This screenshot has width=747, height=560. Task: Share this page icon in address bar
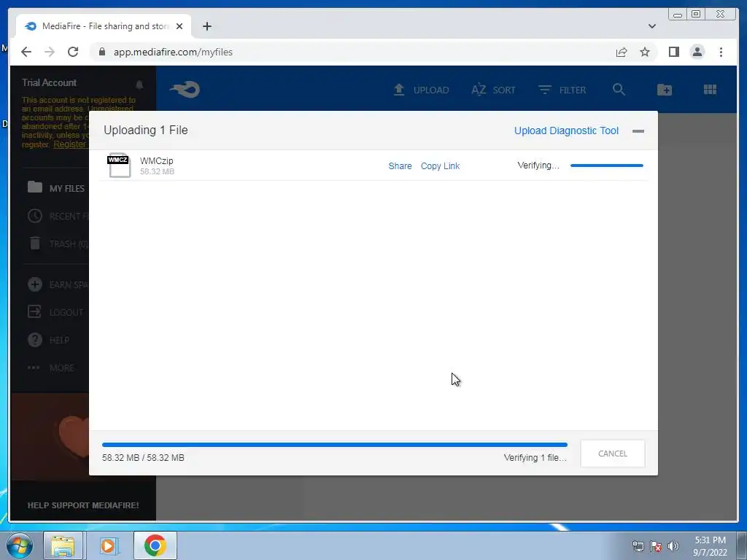coord(622,52)
